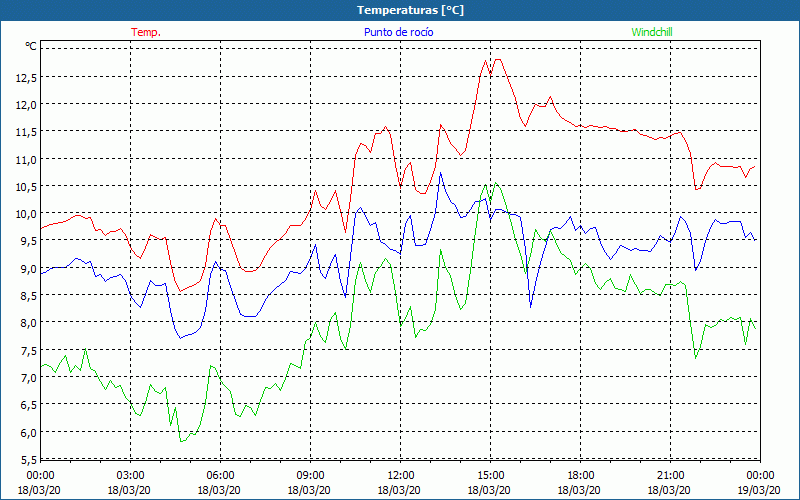Click the 09:00 time label
Image resolution: width=800 pixels, height=500 pixels.
[310, 476]
